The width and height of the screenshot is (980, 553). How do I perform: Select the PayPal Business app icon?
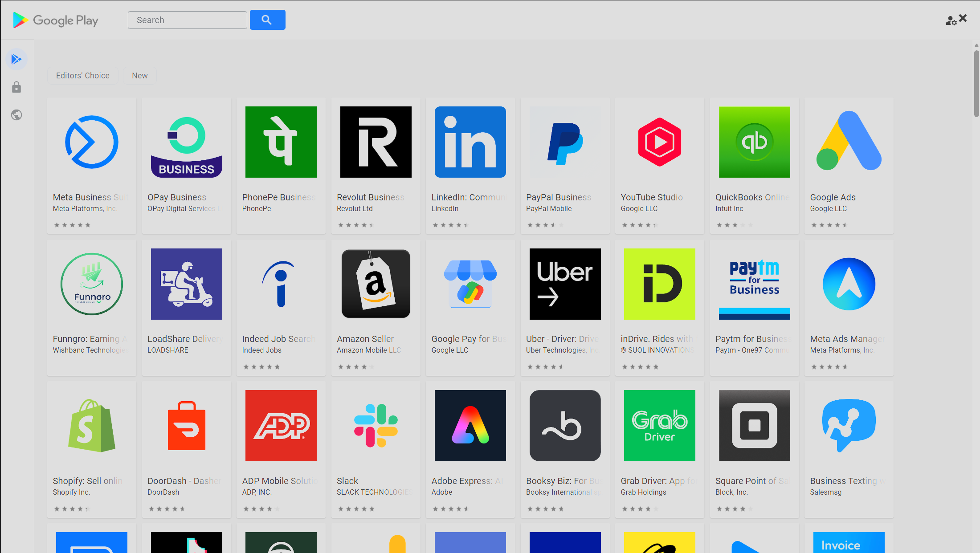point(565,142)
